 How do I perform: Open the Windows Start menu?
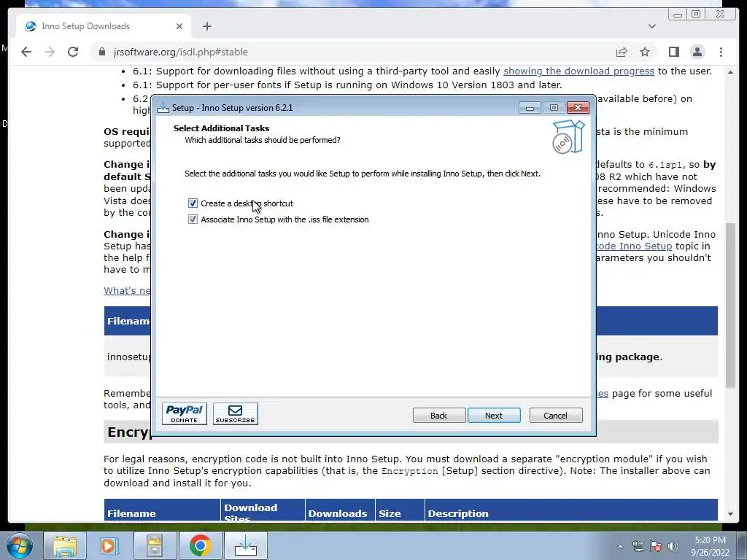pos(19,545)
